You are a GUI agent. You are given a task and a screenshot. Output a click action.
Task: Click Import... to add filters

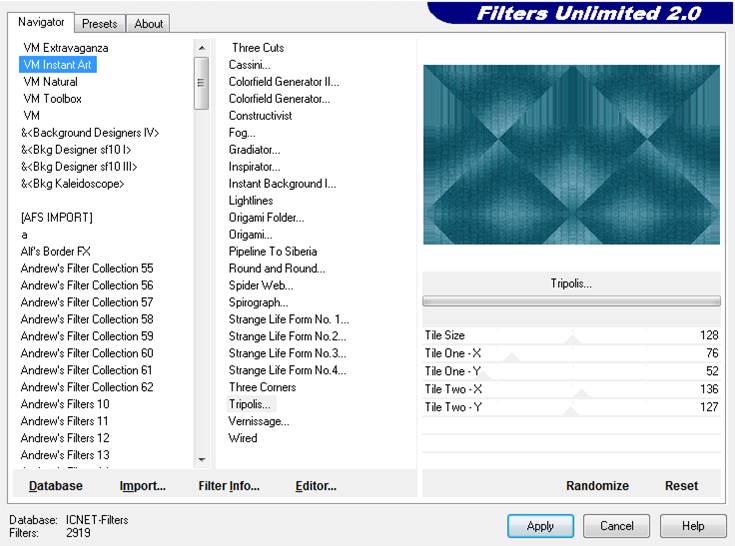tap(142, 486)
